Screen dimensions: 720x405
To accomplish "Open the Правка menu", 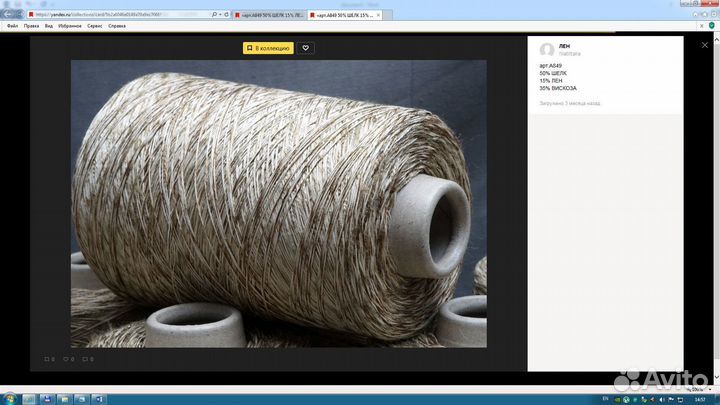I will (32, 26).
